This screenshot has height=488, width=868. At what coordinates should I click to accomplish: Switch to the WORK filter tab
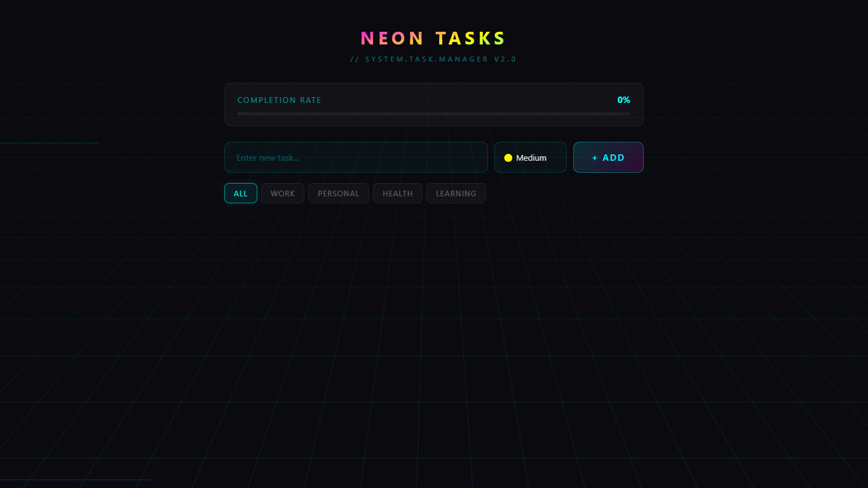point(283,193)
